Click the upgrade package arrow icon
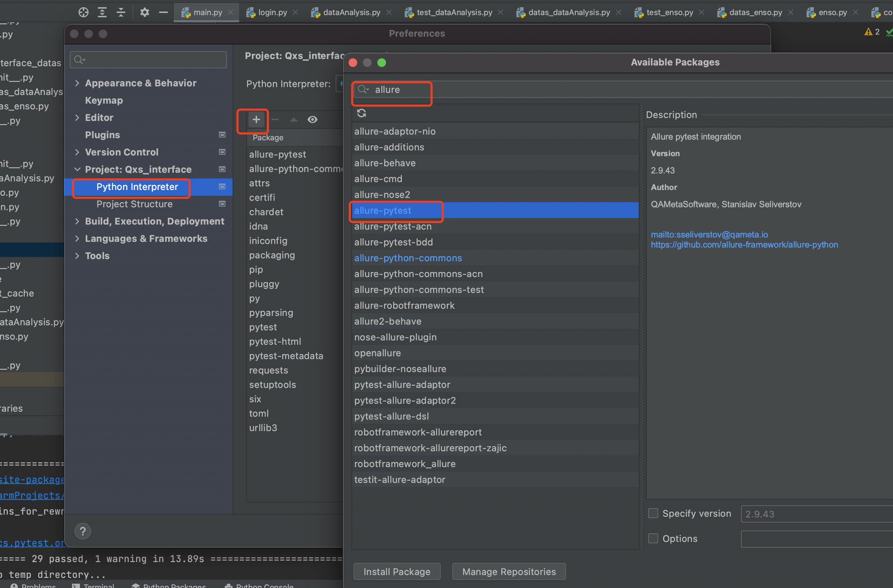Viewport: 893px width, 588px height. point(294,119)
